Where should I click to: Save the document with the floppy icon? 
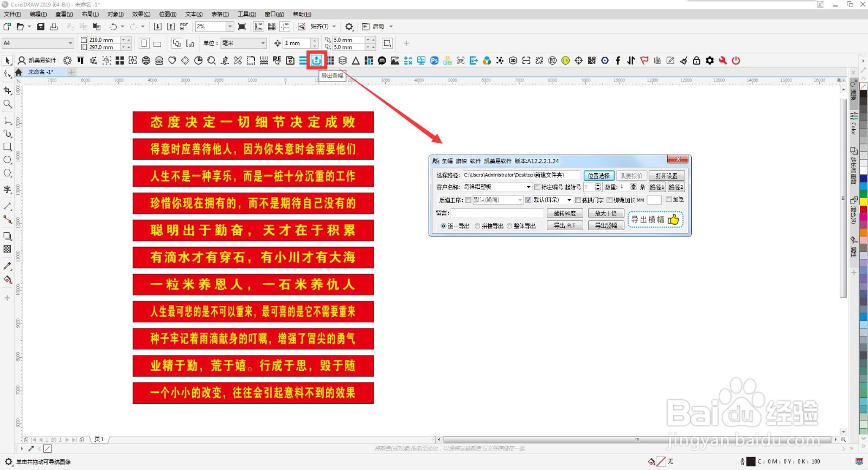coord(41,27)
